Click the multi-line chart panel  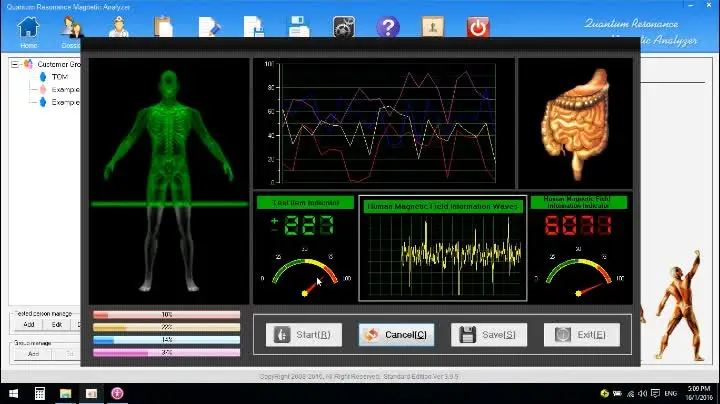(384, 123)
